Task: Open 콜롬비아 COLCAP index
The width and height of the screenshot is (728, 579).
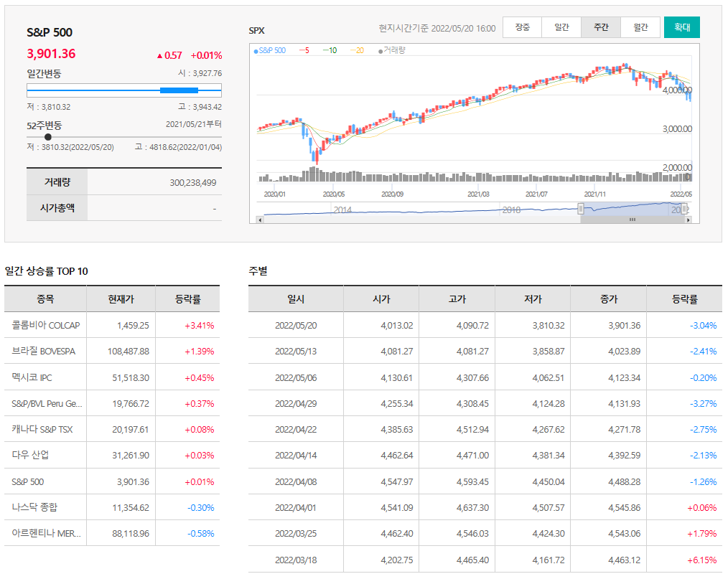Action: tap(45, 325)
